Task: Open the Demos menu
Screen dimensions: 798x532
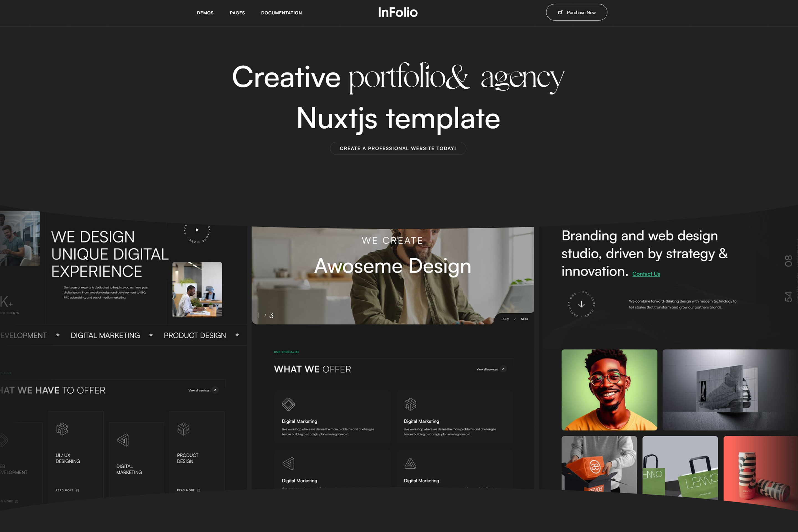Action: 205,13
